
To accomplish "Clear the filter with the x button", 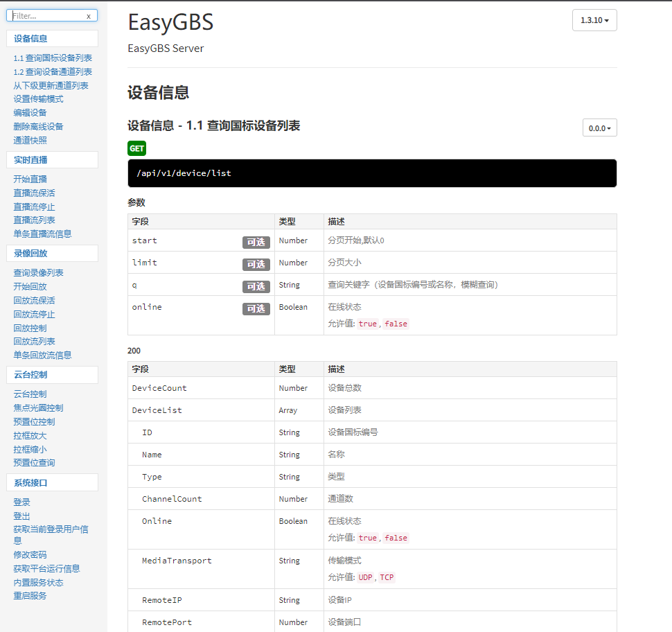I will (89, 17).
